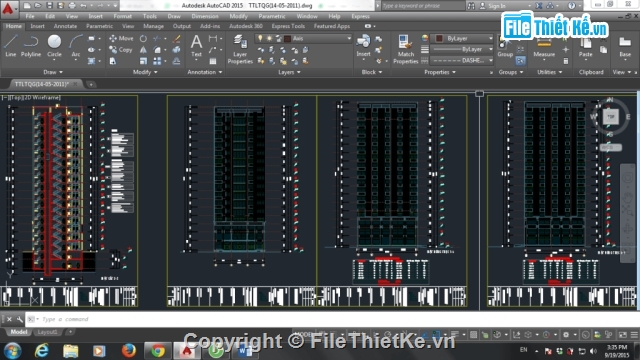Select the Polyline tool
Viewport: 640px width, 360px height.
tap(31, 45)
